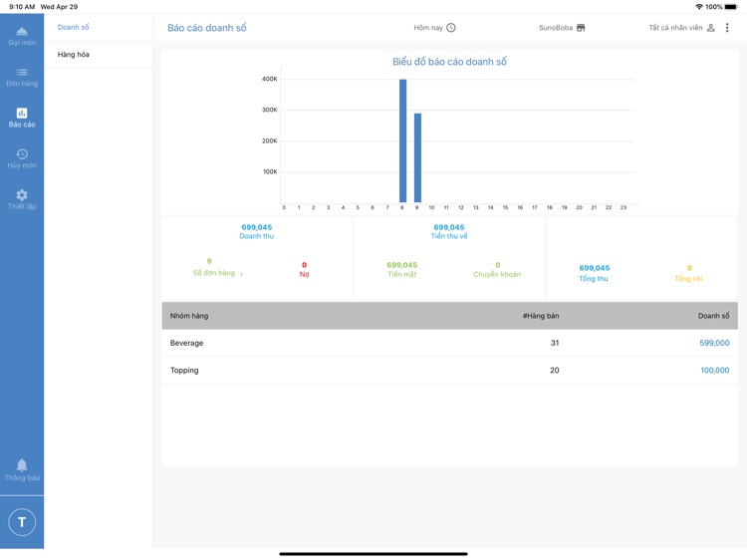
Task: Select the Hàng hóa tab
Action: pyautogui.click(x=99, y=55)
